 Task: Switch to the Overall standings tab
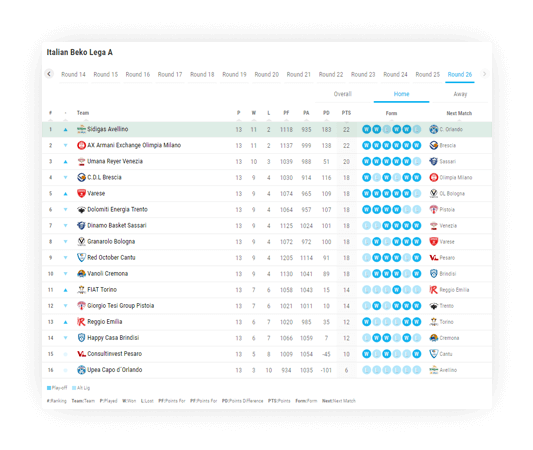(343, 94)
